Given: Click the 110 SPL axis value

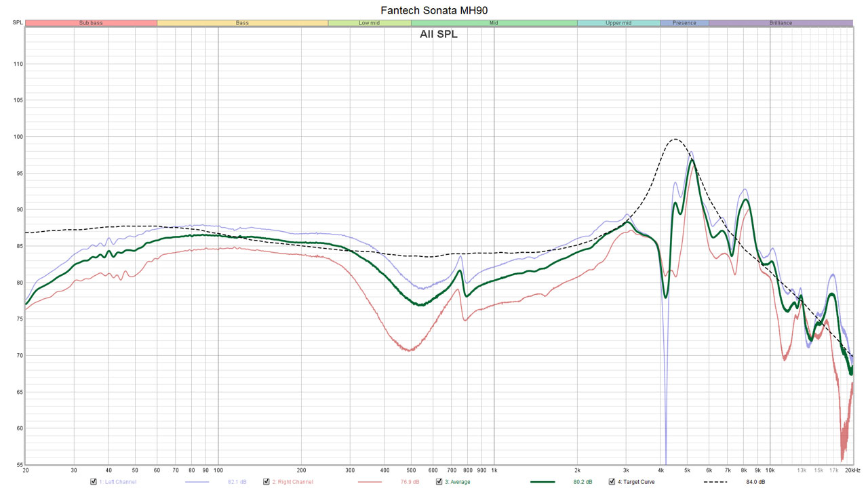Looking at the screenshot, I should point(18,64).
